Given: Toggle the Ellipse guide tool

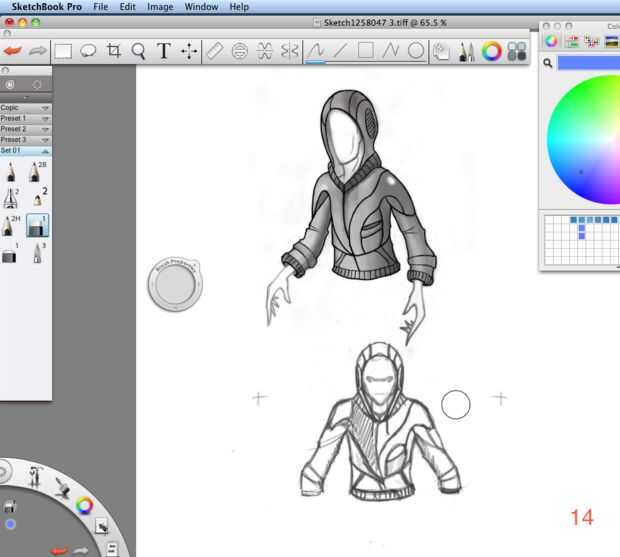Looking at the screenshot, I should pos(240,50).
